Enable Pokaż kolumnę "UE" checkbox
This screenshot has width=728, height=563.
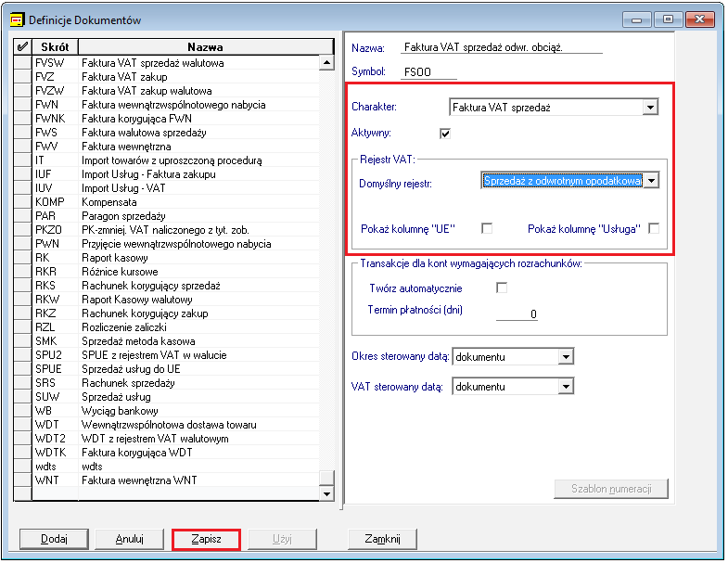click(487, 228)
